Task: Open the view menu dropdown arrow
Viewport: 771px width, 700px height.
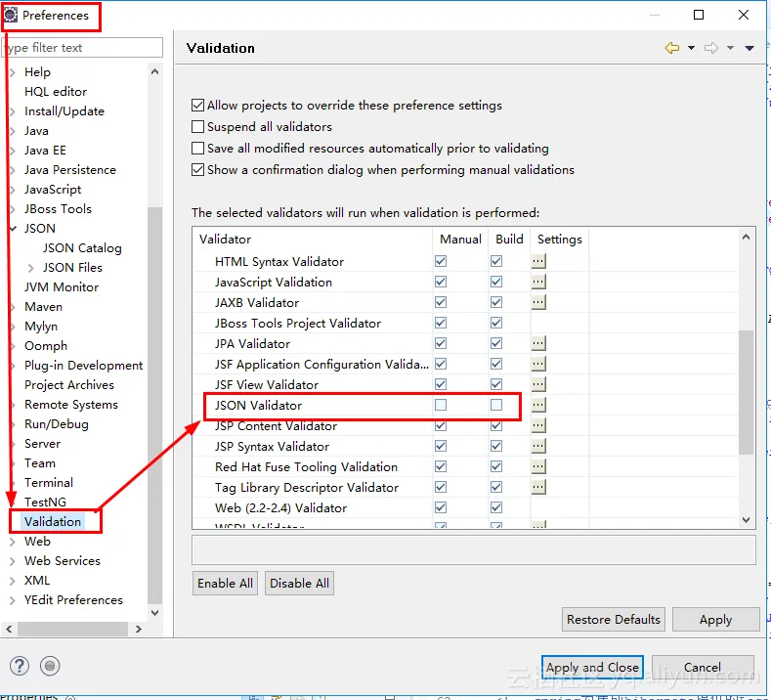Action: tap(750, 48)
